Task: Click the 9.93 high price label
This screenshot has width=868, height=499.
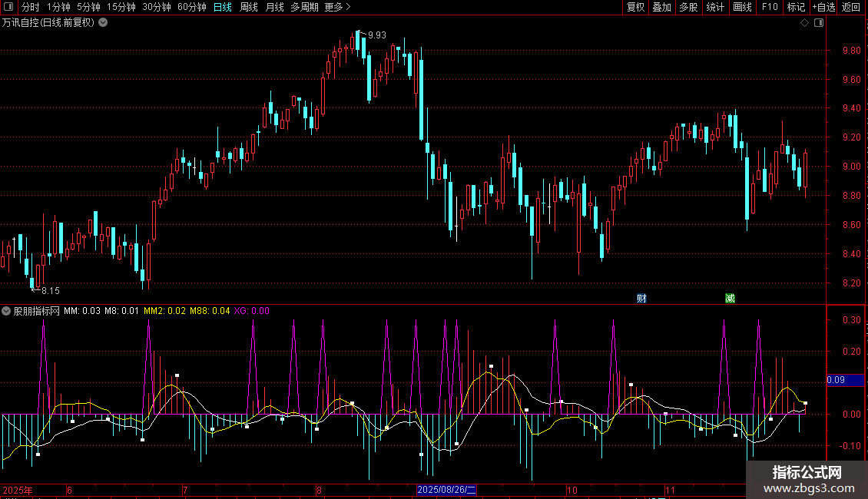Action: pyautogui.click(x=377, y=35)
